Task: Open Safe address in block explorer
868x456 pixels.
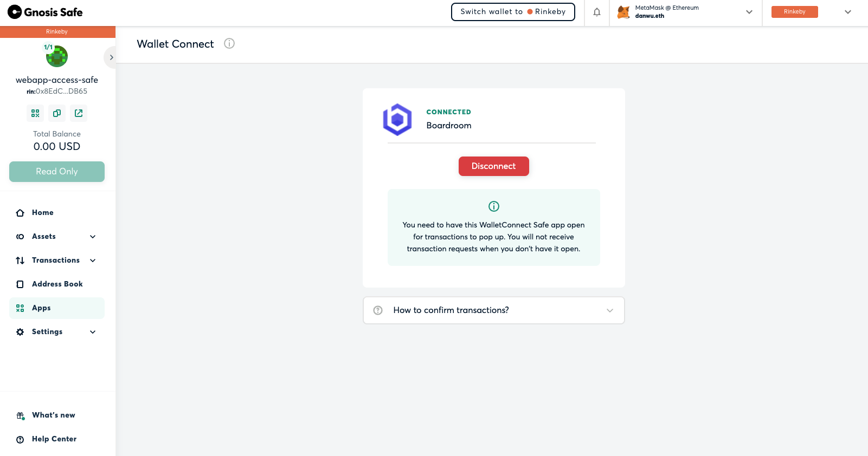Action: 79,113
